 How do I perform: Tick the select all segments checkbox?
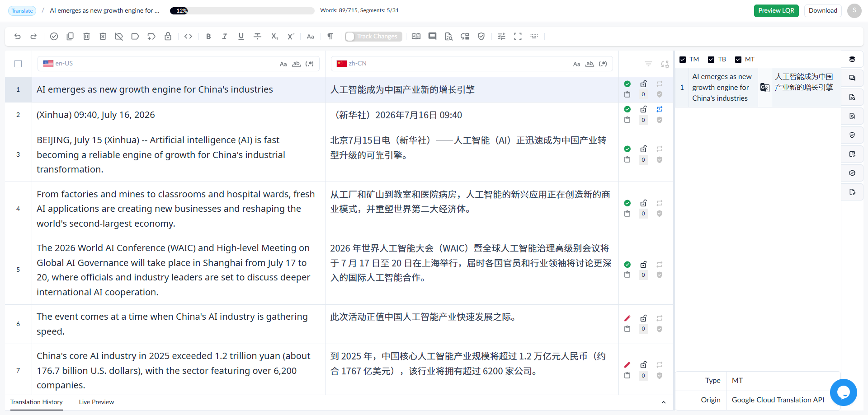(18, 64)
